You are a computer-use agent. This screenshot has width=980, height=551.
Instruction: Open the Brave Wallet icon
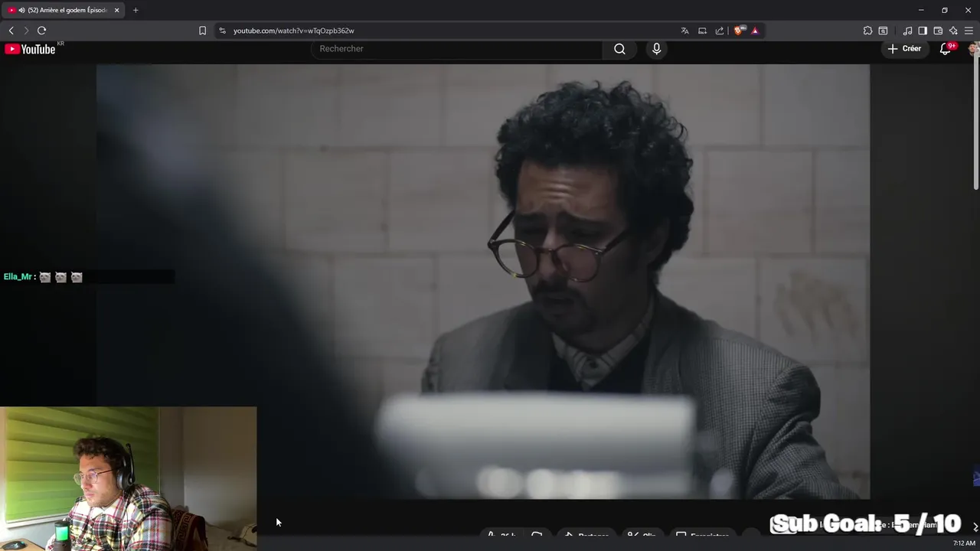(938, 31)
